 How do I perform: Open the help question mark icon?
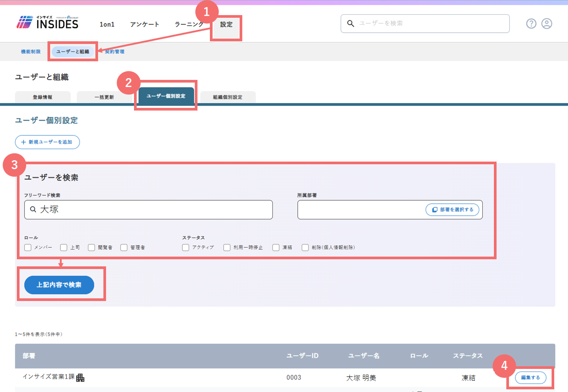coord(531,24)
